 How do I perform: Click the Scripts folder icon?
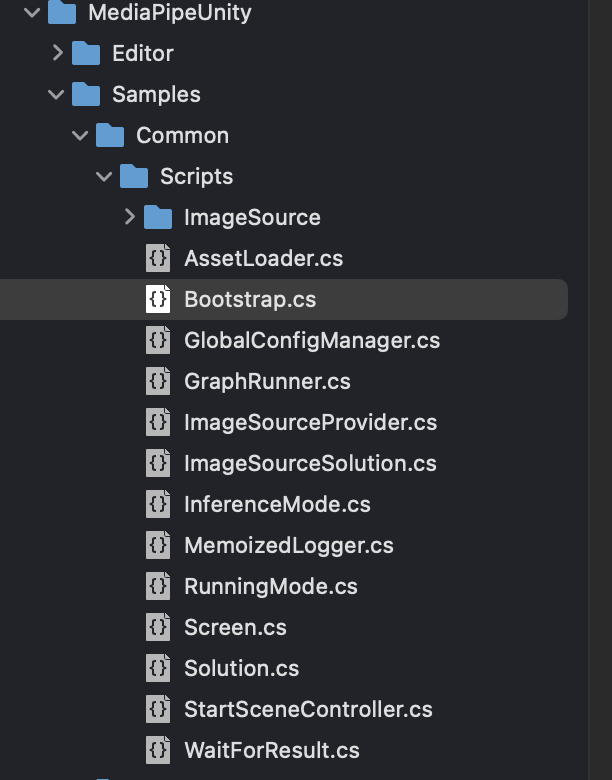tap(134, 176)
